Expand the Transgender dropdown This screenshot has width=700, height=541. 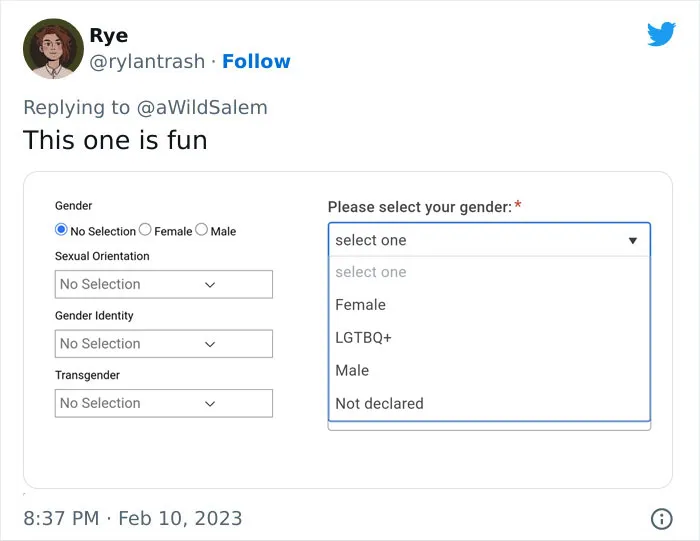coord(164,403)
